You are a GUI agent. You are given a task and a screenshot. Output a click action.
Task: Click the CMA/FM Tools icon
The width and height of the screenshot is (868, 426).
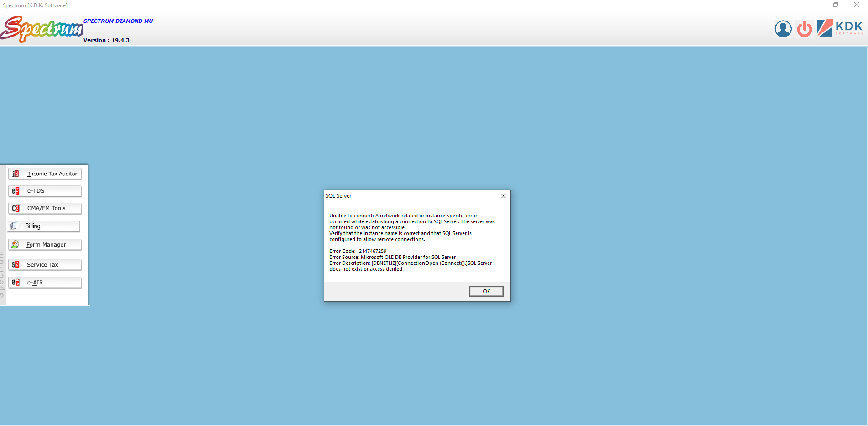[x=16, y=208]
